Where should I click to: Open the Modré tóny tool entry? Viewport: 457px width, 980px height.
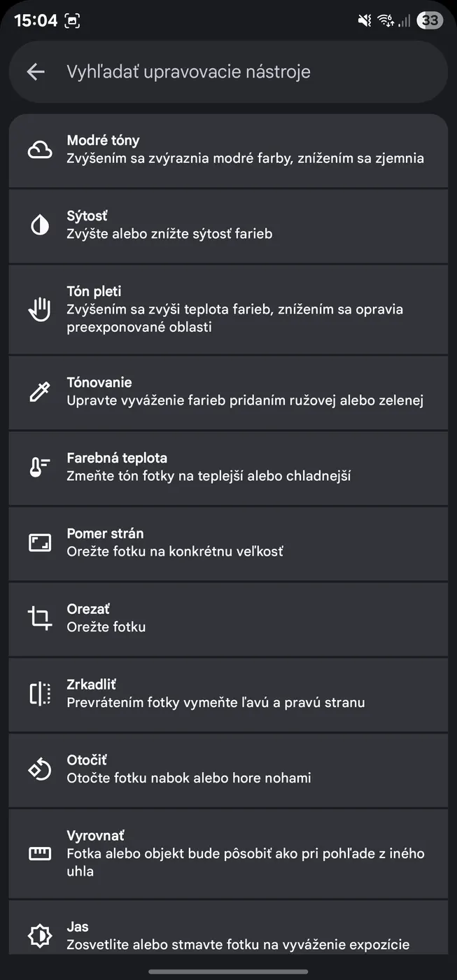click(x=245, y=149)
